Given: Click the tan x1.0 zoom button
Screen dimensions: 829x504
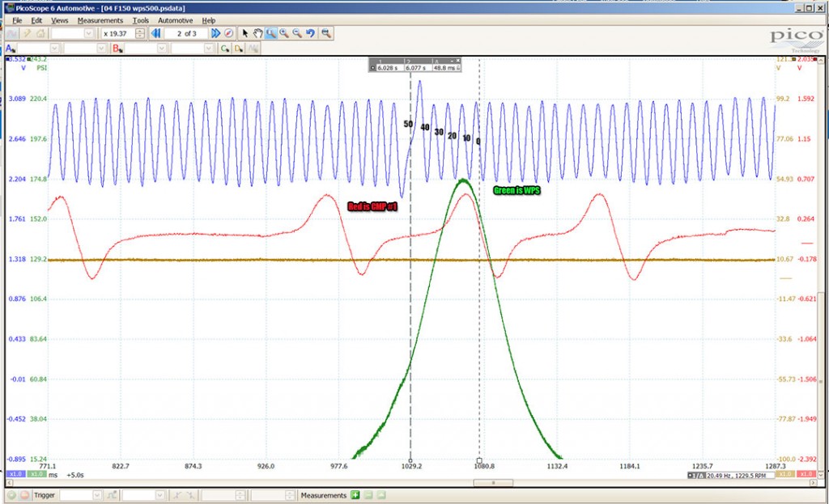Looking at the screenshot, I should [x=785, y=474].
